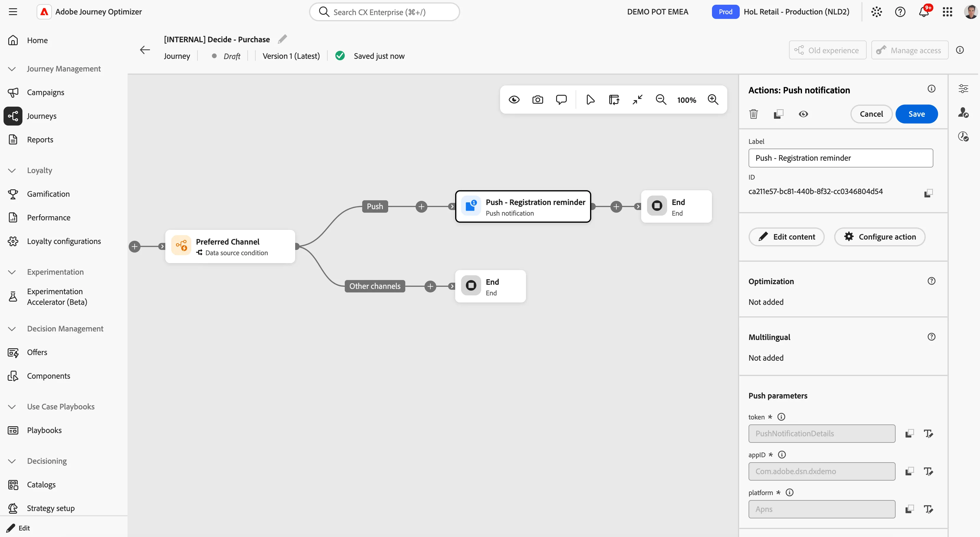Screen dimensions: 980x537
Task: Open Reports in the left navigation
Action: click(x=40, y=140)
